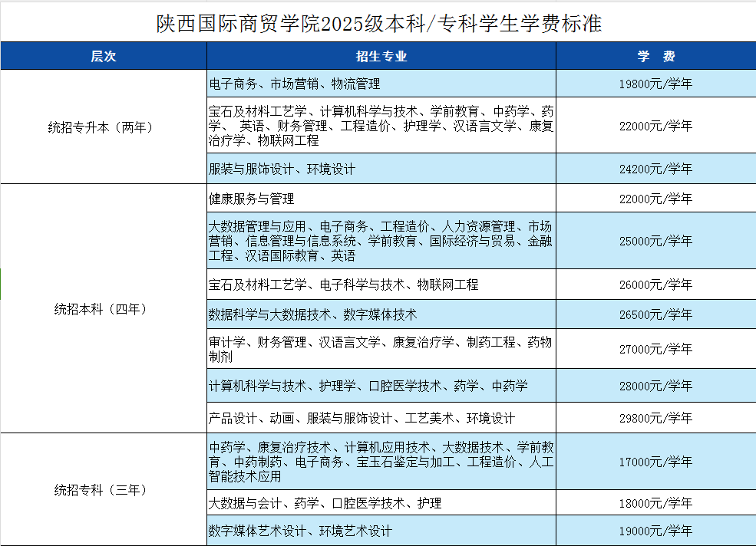Click the title 陕西国际商贸学院2025级本科/专科学生学费标准

click(x=378, y=23)
